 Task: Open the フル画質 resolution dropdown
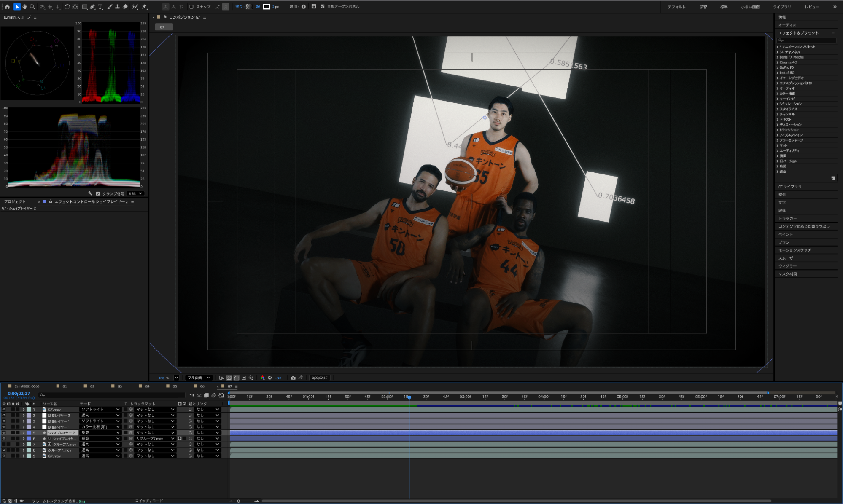[x=199, y=378]
